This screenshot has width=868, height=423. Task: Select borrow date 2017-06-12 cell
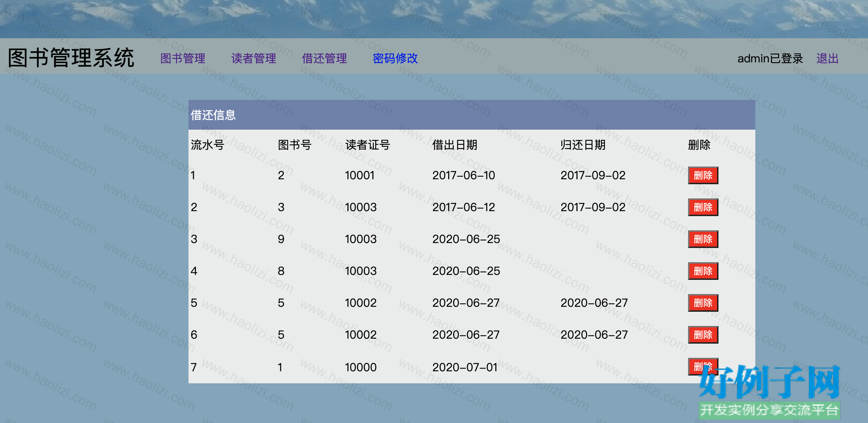coord(464,207)
